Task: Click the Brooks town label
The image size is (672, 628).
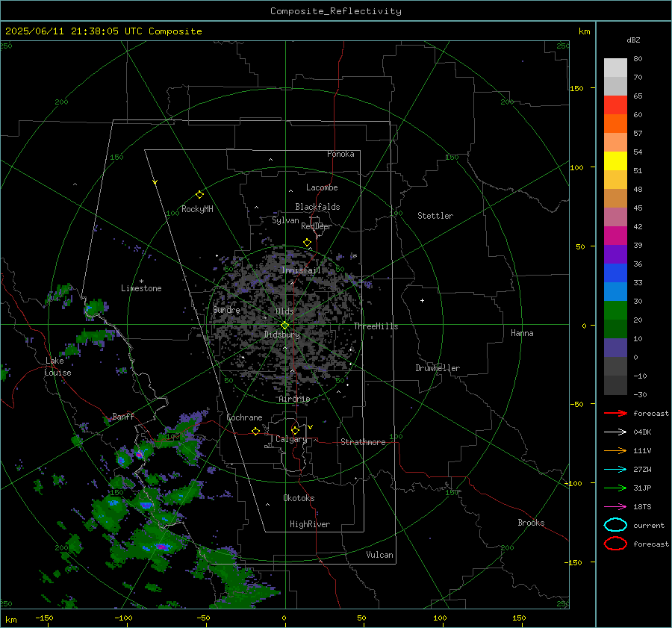Action: coord(531,523)
